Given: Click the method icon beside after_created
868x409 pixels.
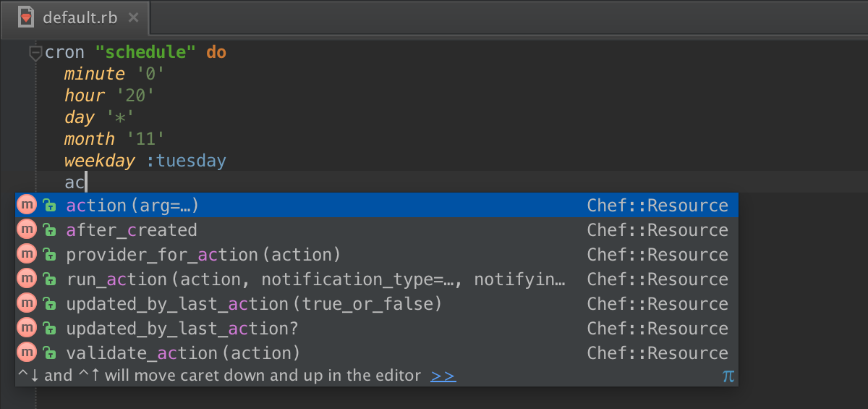Looking at the screenshot, I should pos(27,229).
